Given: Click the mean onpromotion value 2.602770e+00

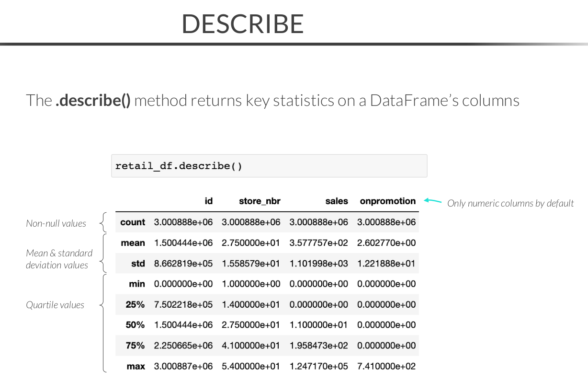Looking at the screenshot, I should coord(386,243).
